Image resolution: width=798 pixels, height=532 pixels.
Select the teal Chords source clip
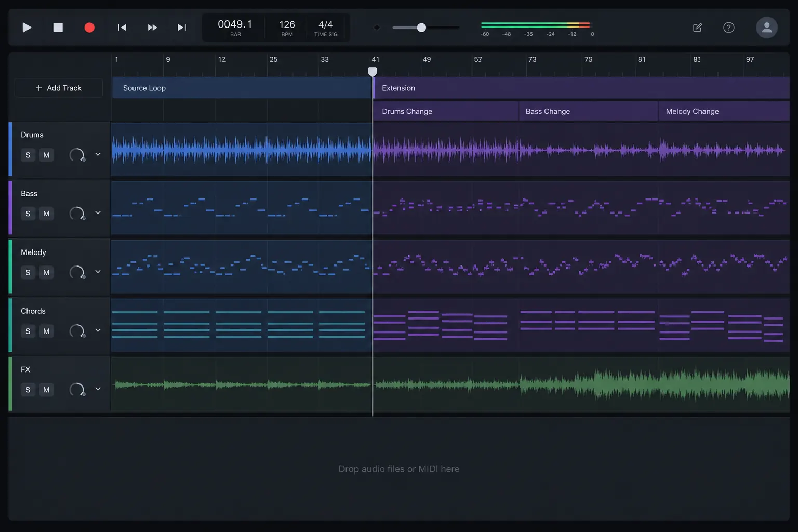[x=242, y=325]
